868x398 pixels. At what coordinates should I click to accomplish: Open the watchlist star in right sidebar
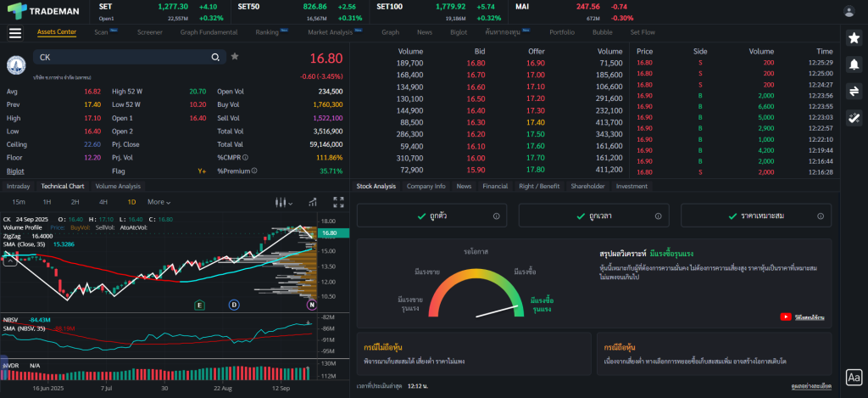tap(854, 37)
